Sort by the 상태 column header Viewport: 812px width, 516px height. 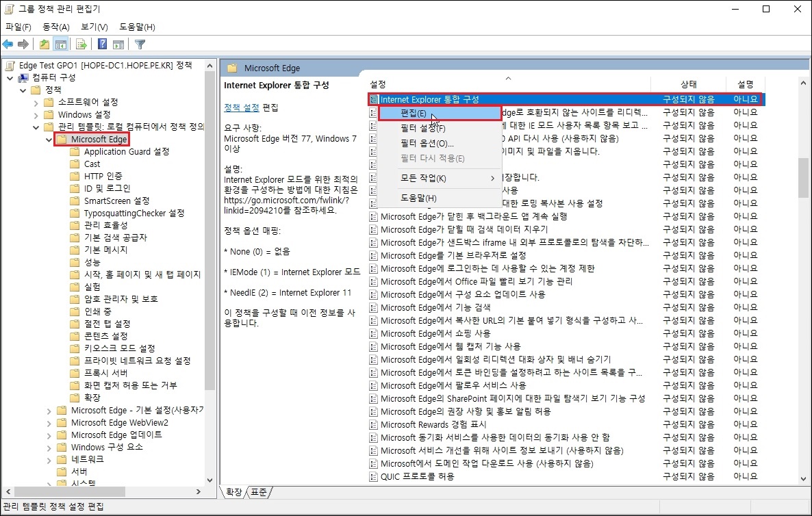(688, 84)
